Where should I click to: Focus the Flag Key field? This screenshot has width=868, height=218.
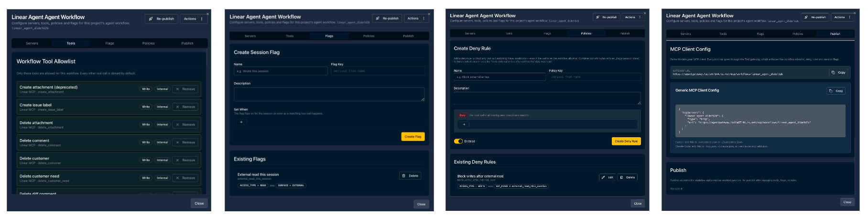(x=378, y=71)
